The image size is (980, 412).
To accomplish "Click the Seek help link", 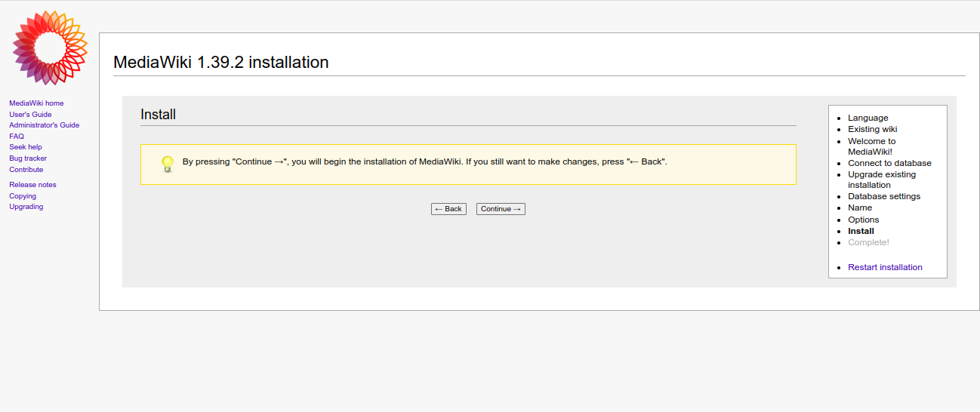I will click(x=26, y=147).
